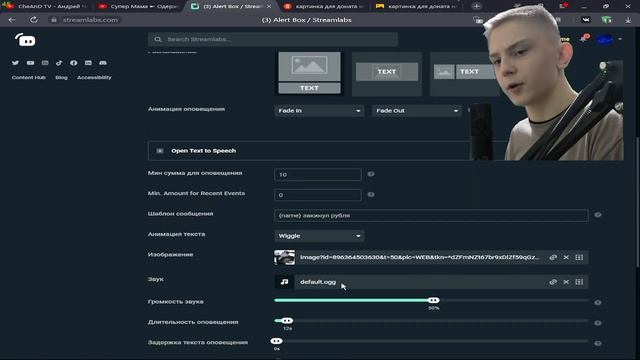Viewport: 640px width, 360px height.
Task: Open the Facebook icon in sidebar
Action: (x=73, y=63)
